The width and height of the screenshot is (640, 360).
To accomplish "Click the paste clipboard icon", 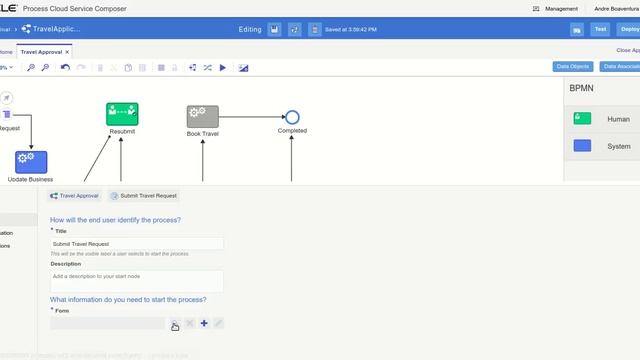I will pyautogui.click(x=128, y=68).
